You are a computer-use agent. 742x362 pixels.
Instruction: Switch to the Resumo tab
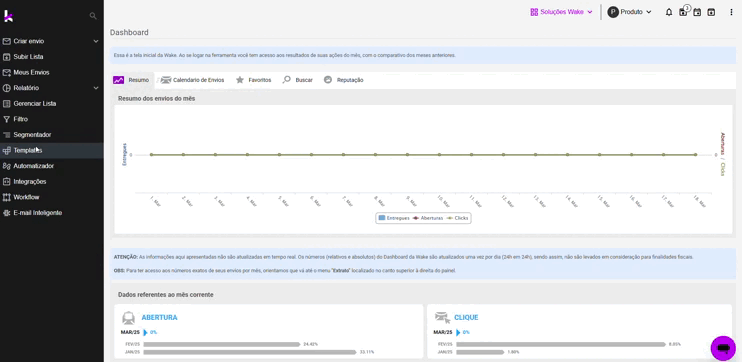pyautogui.click(x=132, y=80)
